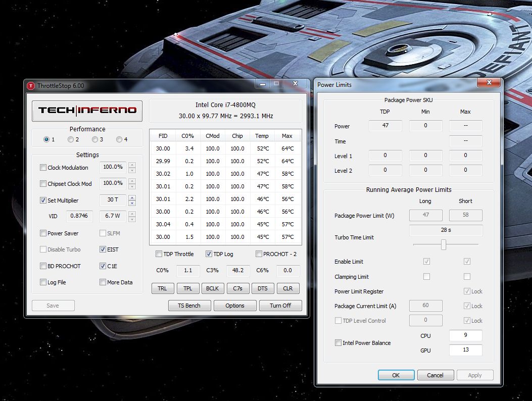Screen dimensions: 532x401
Task: Click VID power up arrow
Action: (x=132, y=214)
